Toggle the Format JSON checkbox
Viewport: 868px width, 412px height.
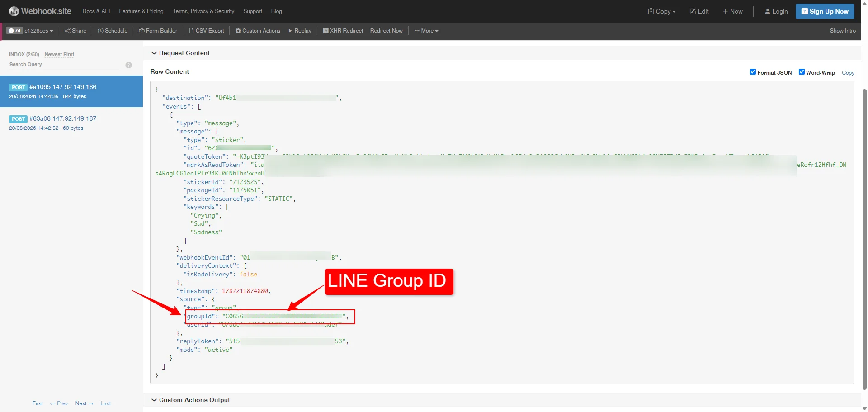tap(753, 72)
